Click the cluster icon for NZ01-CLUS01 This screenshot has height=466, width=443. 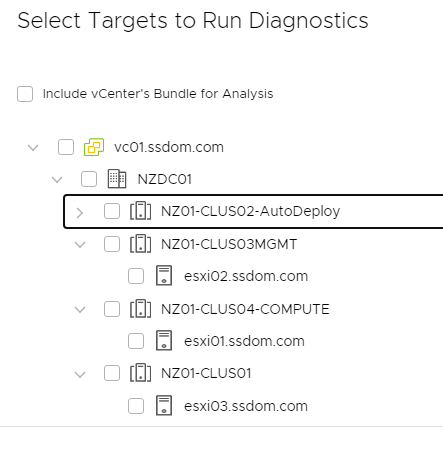140,373
